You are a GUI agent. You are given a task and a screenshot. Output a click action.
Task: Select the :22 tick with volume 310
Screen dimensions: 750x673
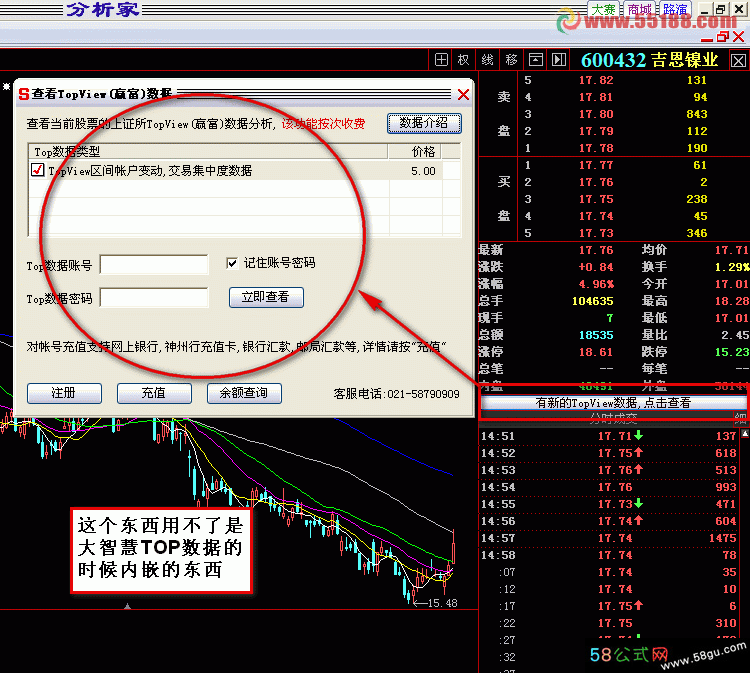coord(608,623)
